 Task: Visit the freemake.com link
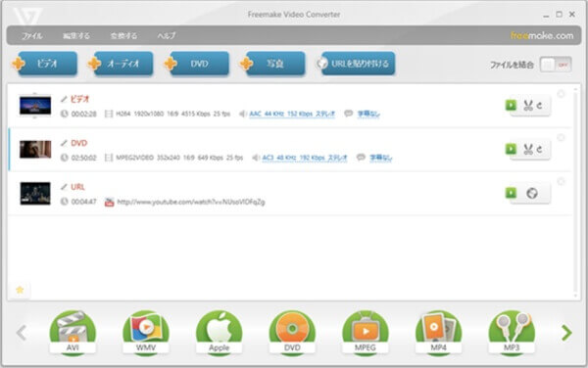point(542,36)
